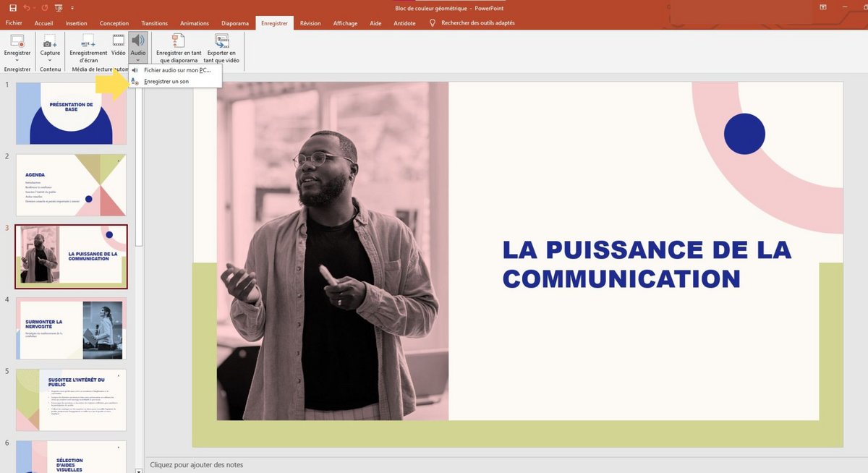Choose Fichier audio sur mon PC
This screenshot has width=868, height=473.
pos(176,70)
